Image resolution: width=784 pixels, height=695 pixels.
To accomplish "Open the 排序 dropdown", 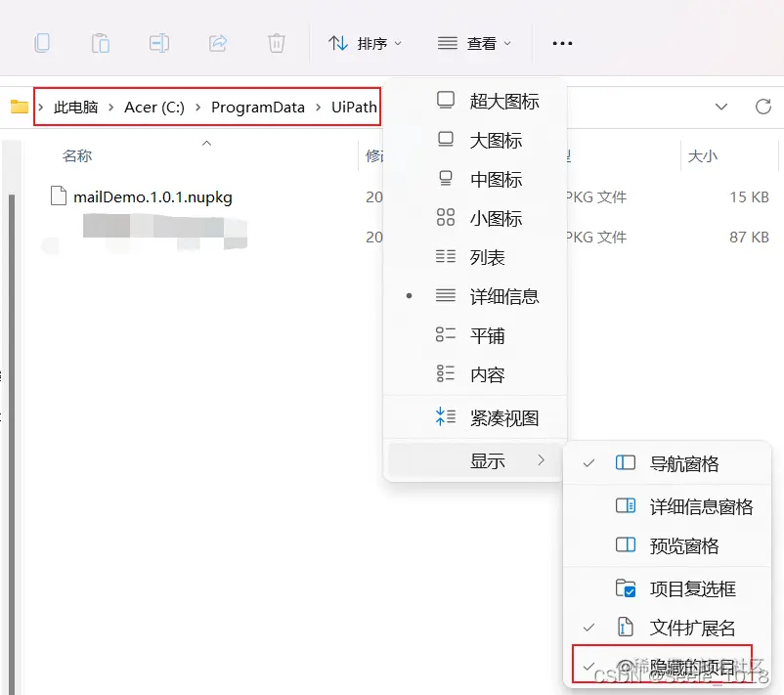I will pyautogui.click(x=366, y=43).
